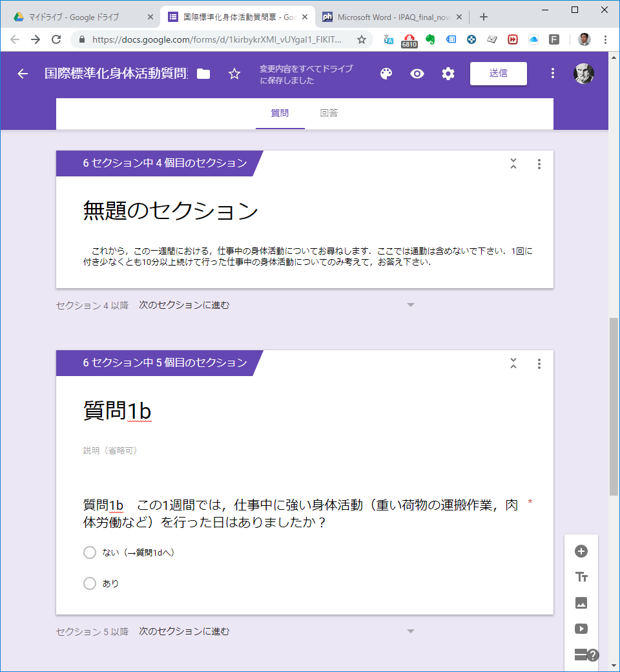Open form settings gear icon

(448, 74)
